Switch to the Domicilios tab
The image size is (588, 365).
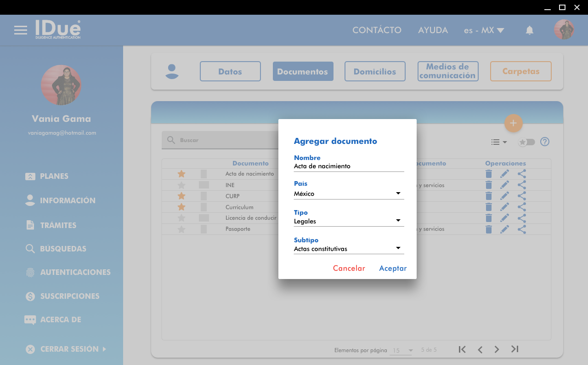click(375, 71)
